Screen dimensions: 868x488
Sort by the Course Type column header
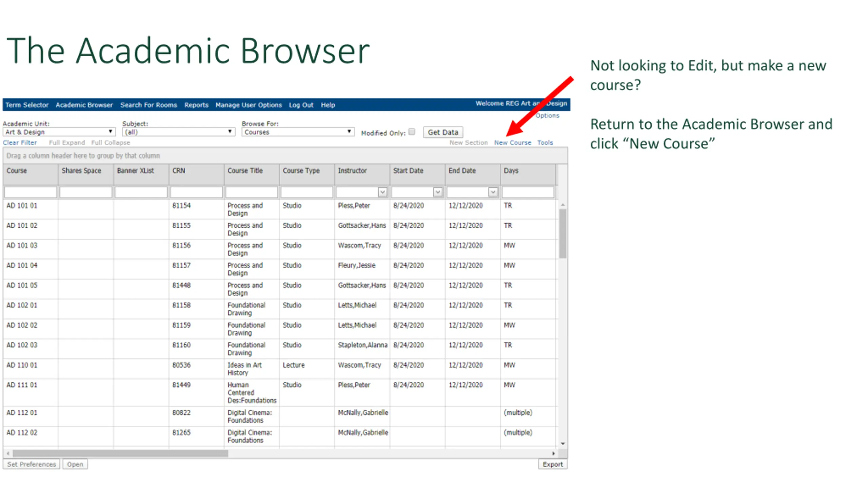[307, 174]
